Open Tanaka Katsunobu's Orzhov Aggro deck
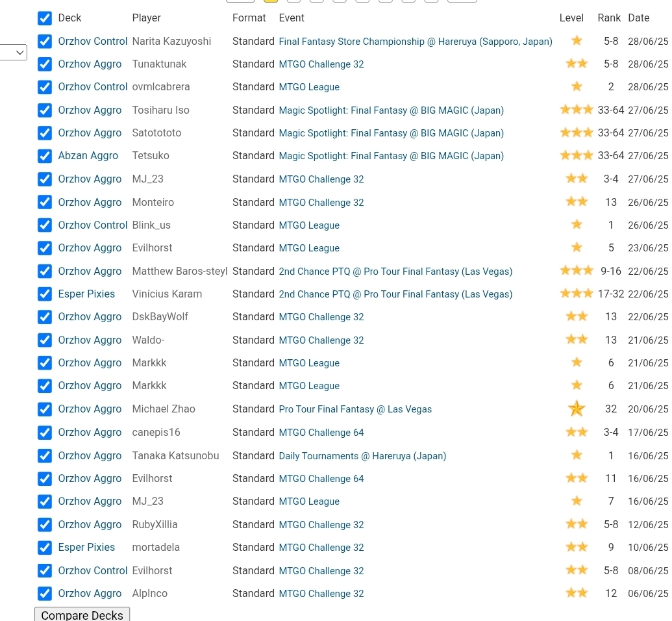This screenshot has height=621, width=672. (90, 455)
